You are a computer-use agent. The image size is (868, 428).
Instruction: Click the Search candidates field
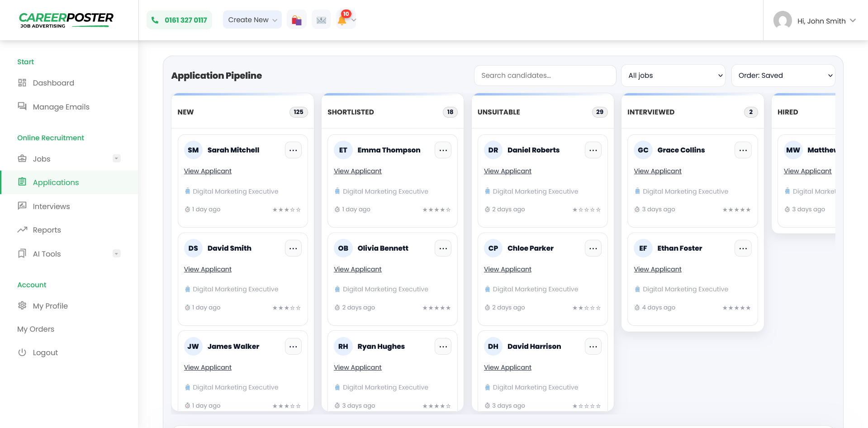(545, 76)
